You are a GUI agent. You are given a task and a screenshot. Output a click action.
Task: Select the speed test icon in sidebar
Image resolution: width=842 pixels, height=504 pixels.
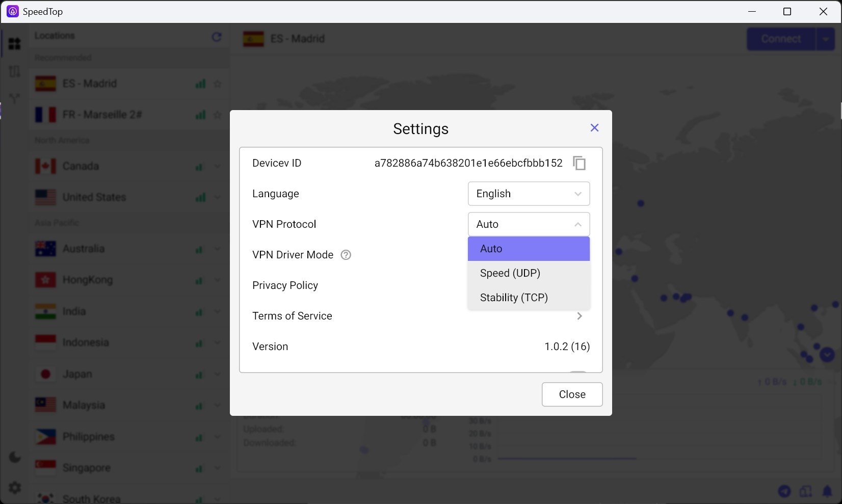pos(14,71)
